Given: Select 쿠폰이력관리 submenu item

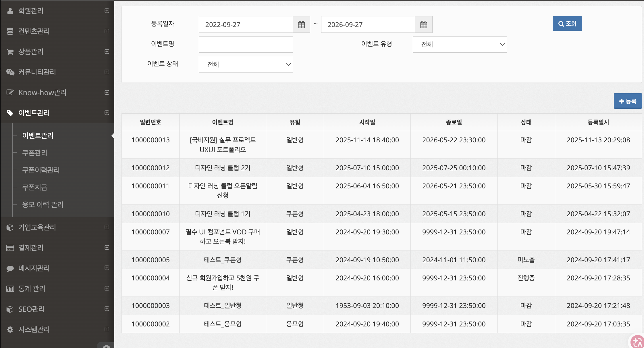Looking at the screenshot, I should pos(41,170).
